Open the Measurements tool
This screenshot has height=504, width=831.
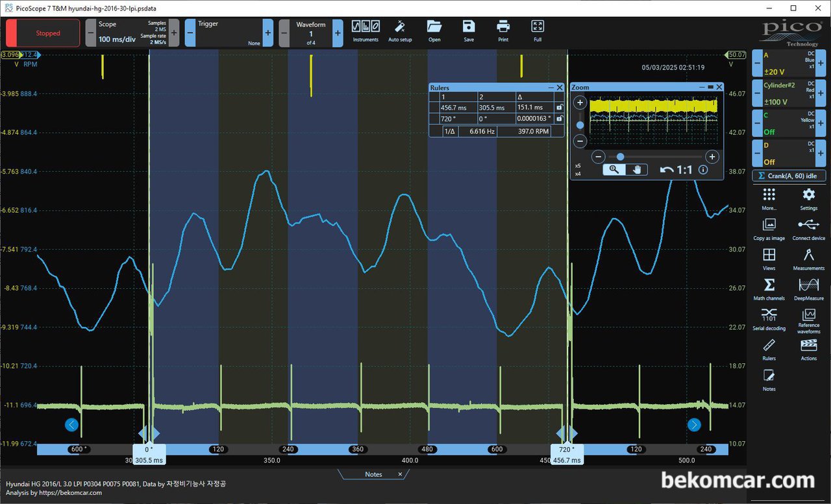808,259
